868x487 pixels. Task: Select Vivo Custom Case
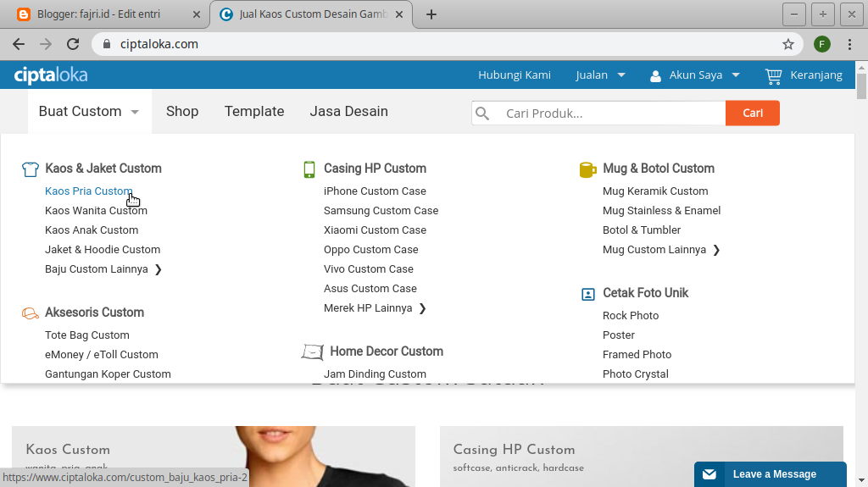coord(368,269)
